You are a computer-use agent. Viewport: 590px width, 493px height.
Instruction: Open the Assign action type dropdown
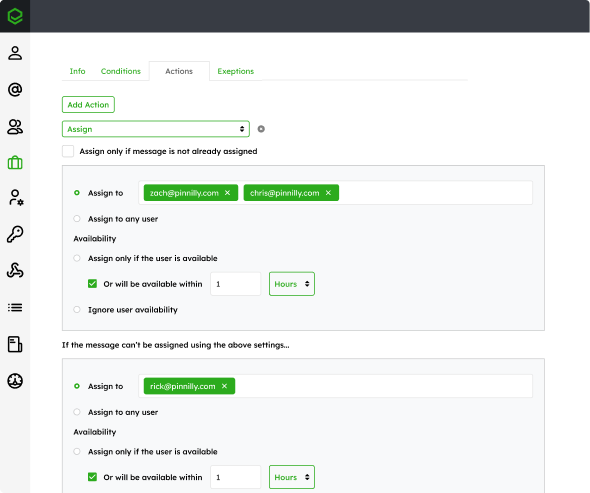point(156,129)
